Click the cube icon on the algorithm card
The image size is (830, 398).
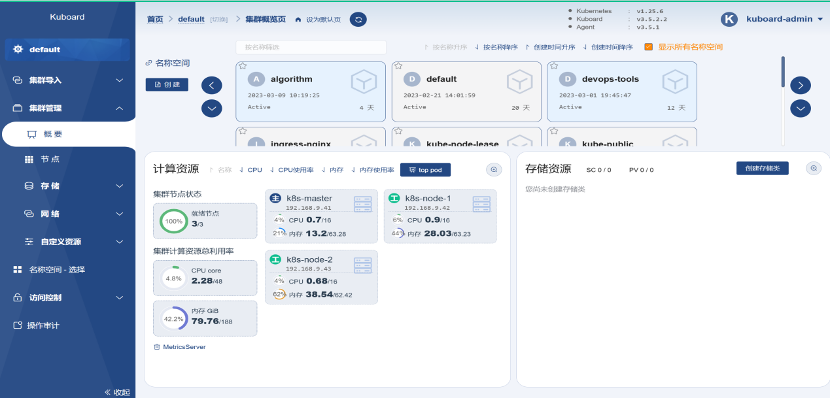(364, 82)
